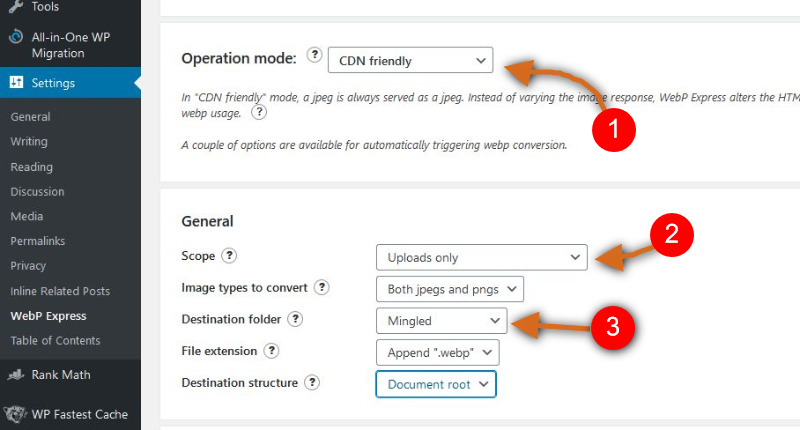800x430 pixels.
Task: Click the All-in-One WP Migration icon
Action: (16, 37)
